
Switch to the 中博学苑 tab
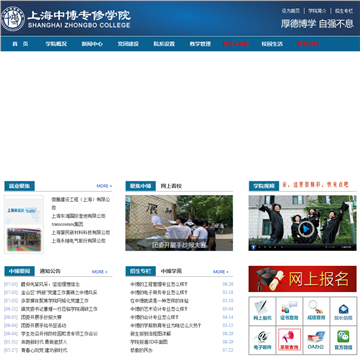coord(171,271)
